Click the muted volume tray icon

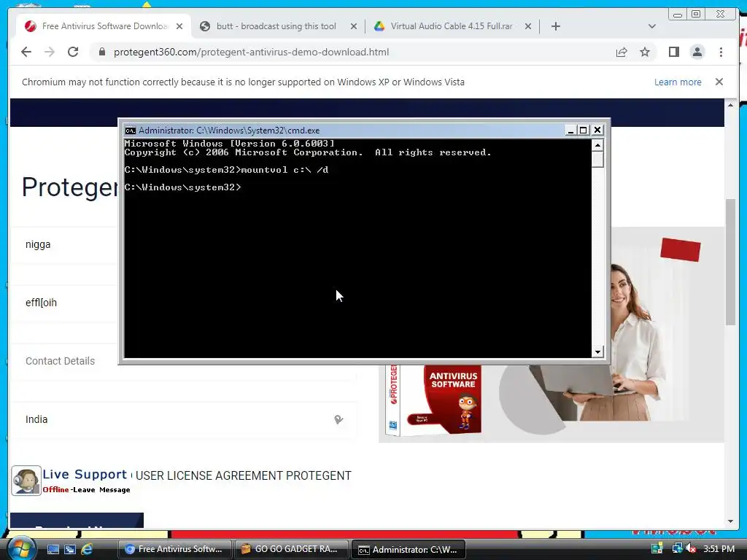pos(691,548)
